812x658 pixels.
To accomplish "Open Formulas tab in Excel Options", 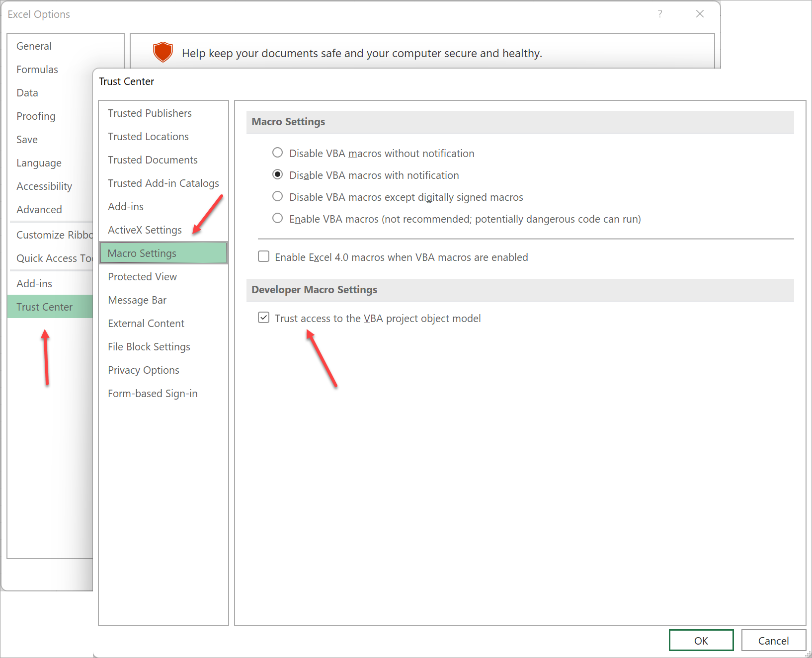I will tap(51, 70).
